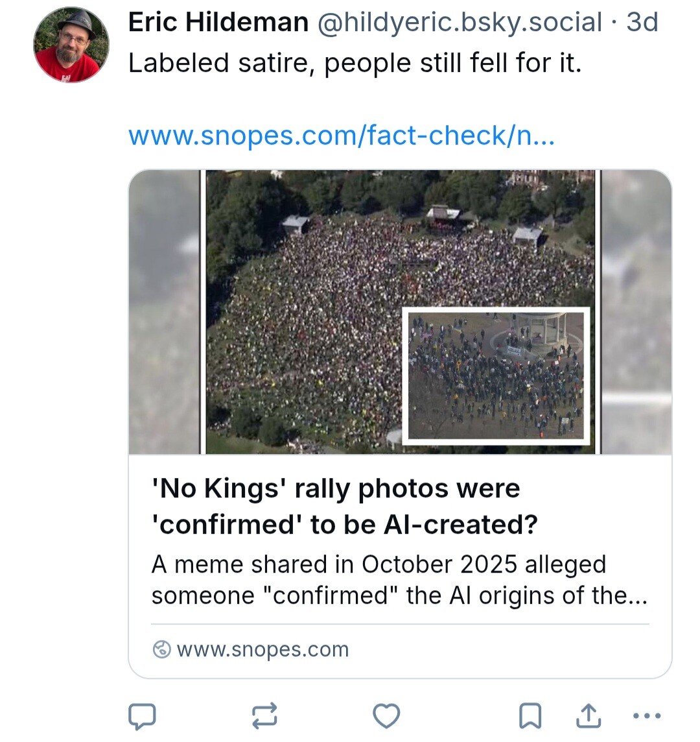Click the blurred left edge of the link preview
The height and width of the screenshot is (742, 700).
(x=164, y=311)
